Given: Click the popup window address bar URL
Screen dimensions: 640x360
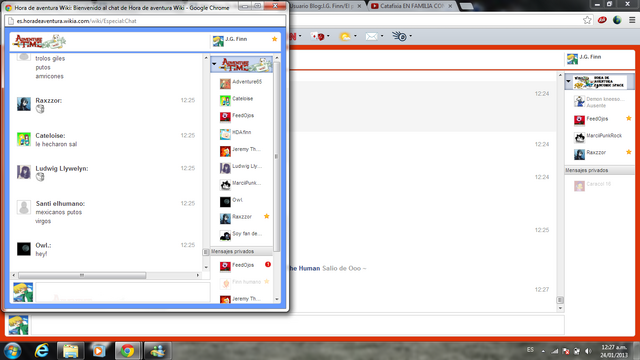Looking at the screenshot, I should tap(76, 21).
